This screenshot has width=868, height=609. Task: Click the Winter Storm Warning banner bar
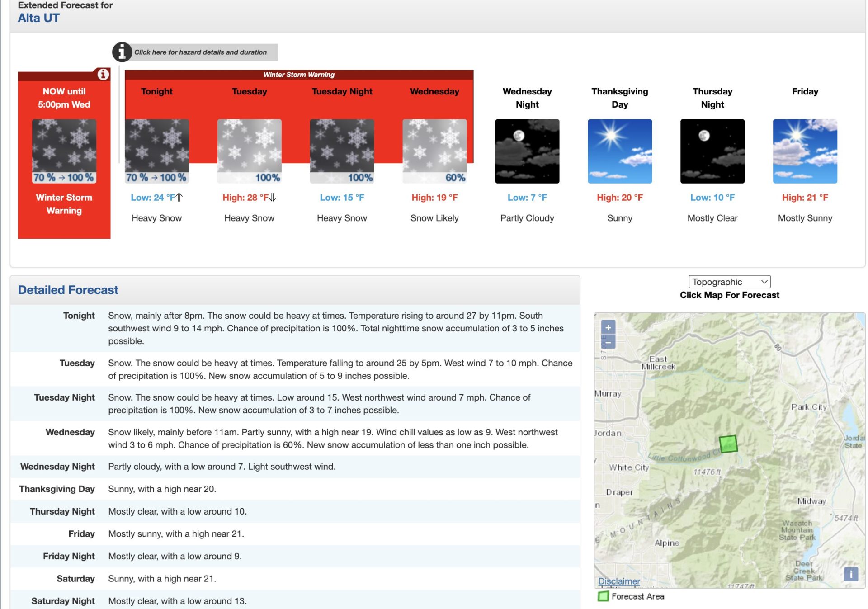click(x=299, y=75)
